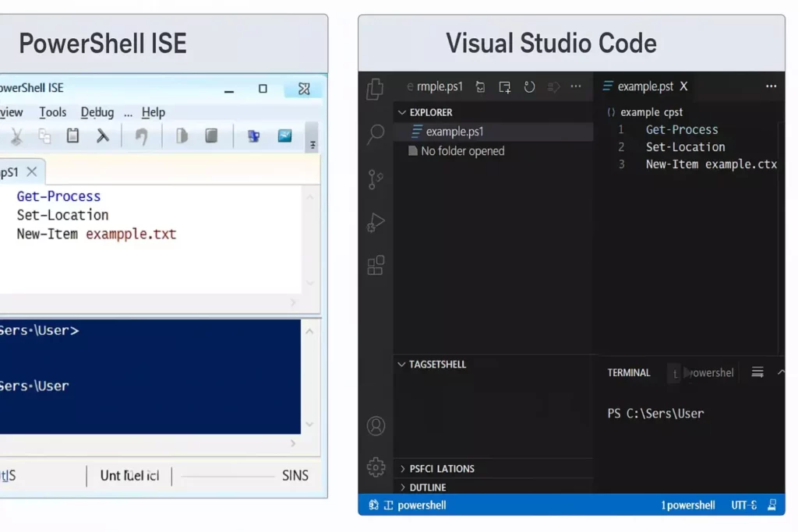
Task: Select example.ps1 file in the Explorer
Action: click(493, 132)
